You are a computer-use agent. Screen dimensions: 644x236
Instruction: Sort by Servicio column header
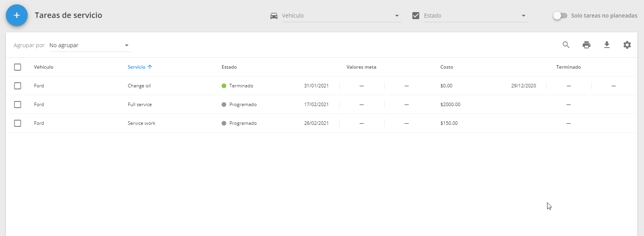[x=136, y=67]
